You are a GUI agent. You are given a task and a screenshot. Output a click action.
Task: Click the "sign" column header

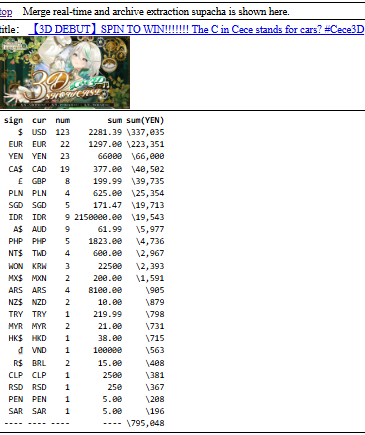click(x=13, y=120)
